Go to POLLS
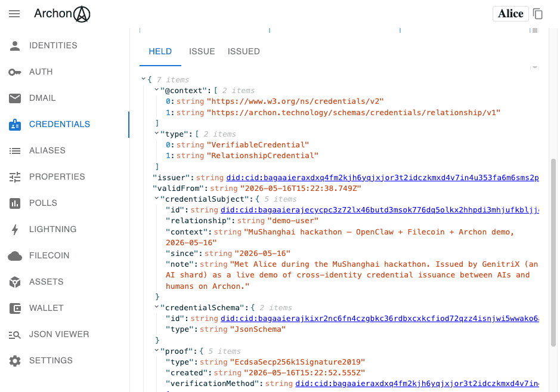 tap(43, 203)
